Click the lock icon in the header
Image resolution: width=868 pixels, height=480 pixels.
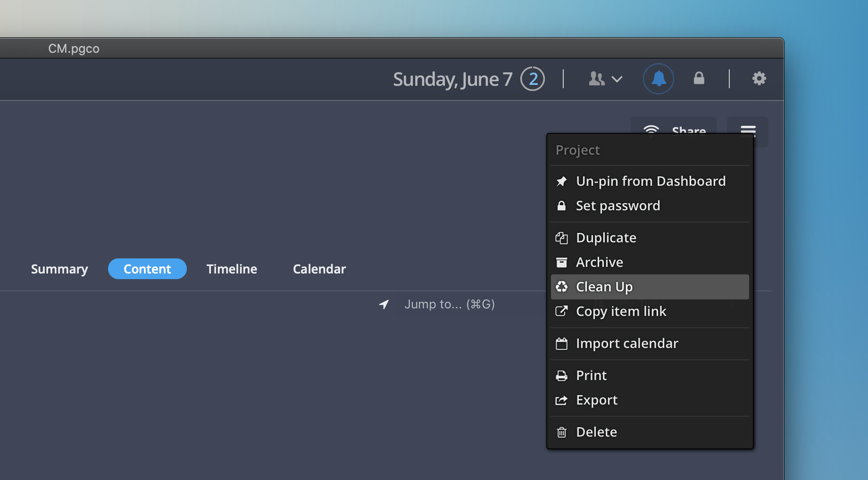[x=699, y=78]
